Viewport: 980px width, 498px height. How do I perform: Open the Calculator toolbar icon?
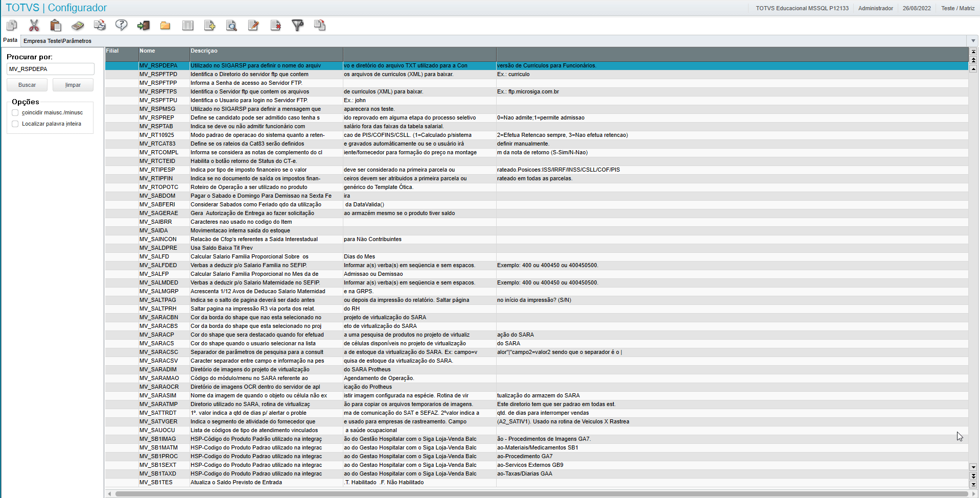click(x=78, y=25)
